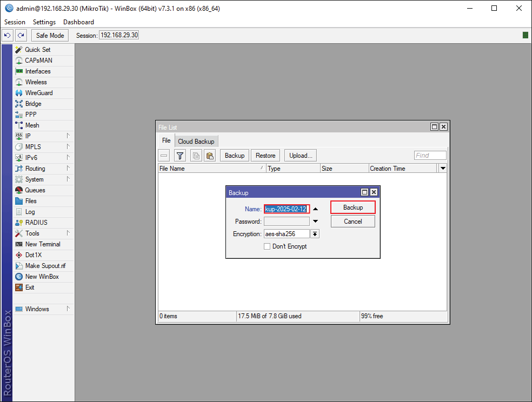Toggle Safe Mode
The width and height of the screenshot is (532, 402).
coord(49,35)
